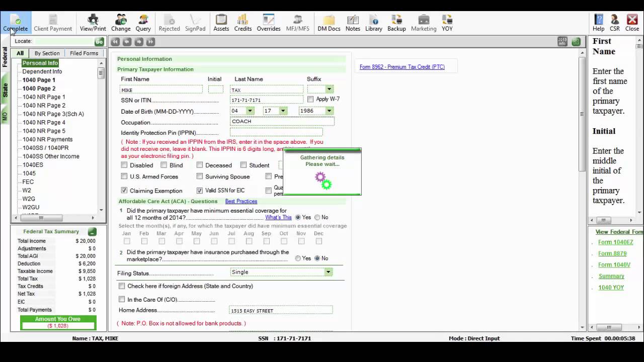
Task: Select 1040 Page 1 in form list
Action: 39,80
